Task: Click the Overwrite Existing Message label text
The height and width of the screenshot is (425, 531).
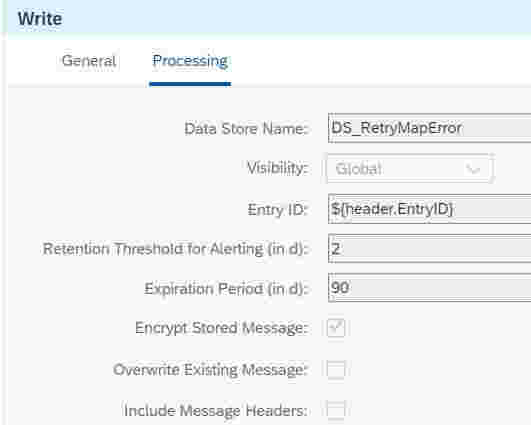Action: 210,369
